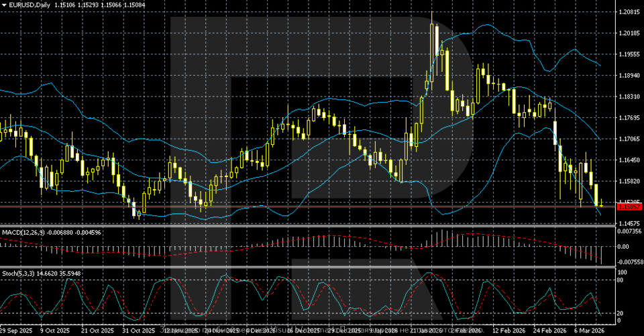Click the 1.20815 price scale label

click(x=629, y=12)
